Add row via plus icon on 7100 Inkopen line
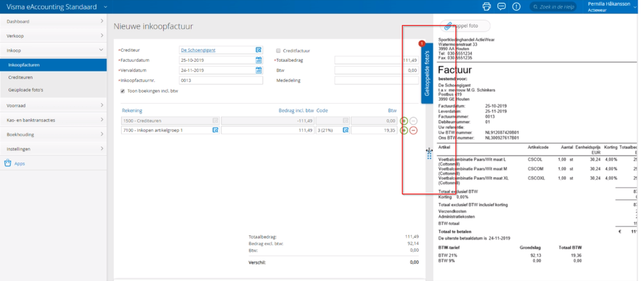 pos(404,130)
